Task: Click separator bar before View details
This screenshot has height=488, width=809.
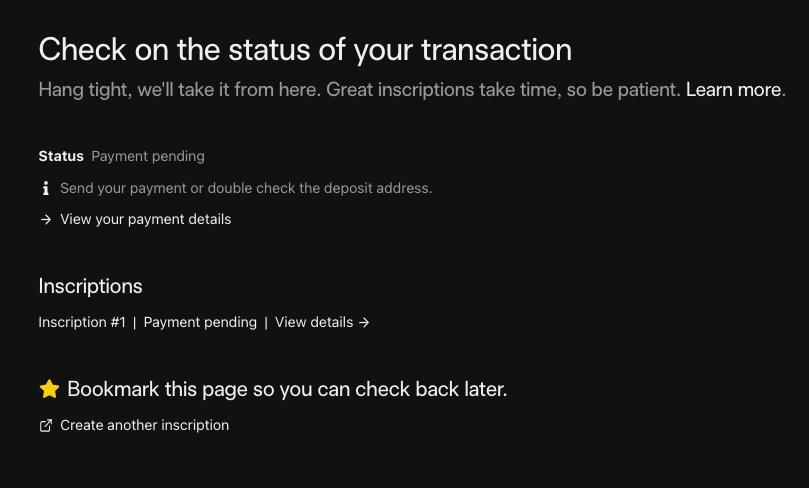Action: coord(266,322)
